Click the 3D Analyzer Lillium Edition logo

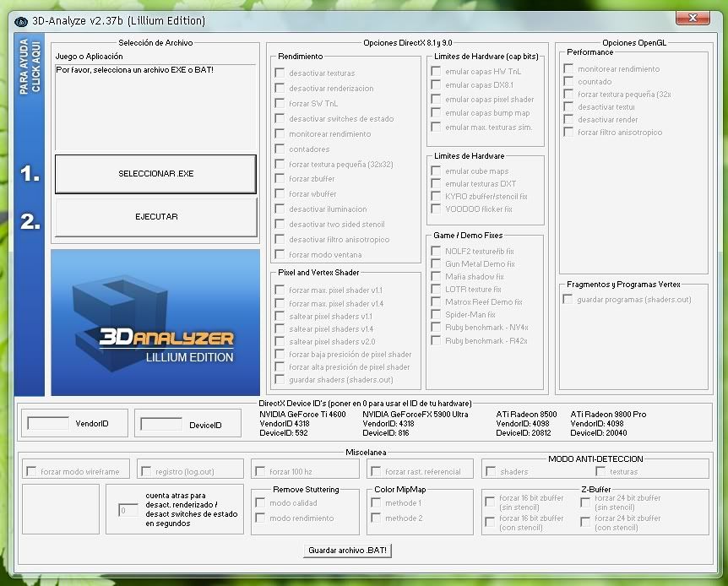coord(155,323)
